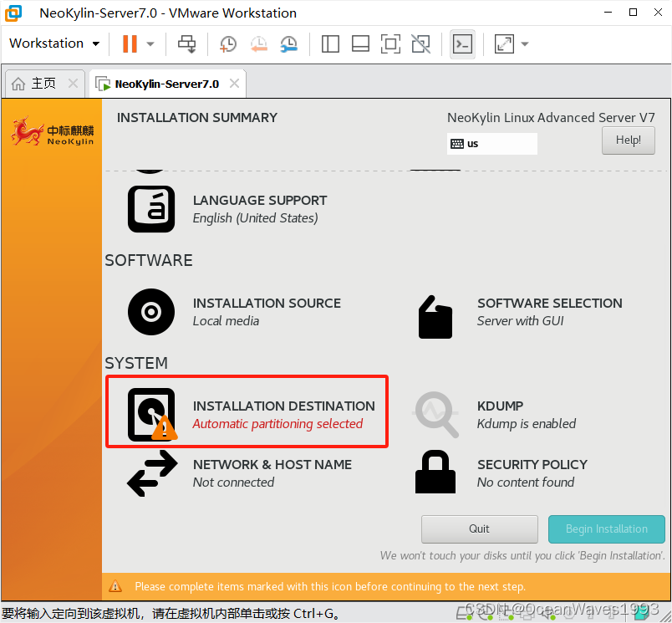
Task: Send Ctrl+Alt+Del to the VM
Action: (187, 43)
